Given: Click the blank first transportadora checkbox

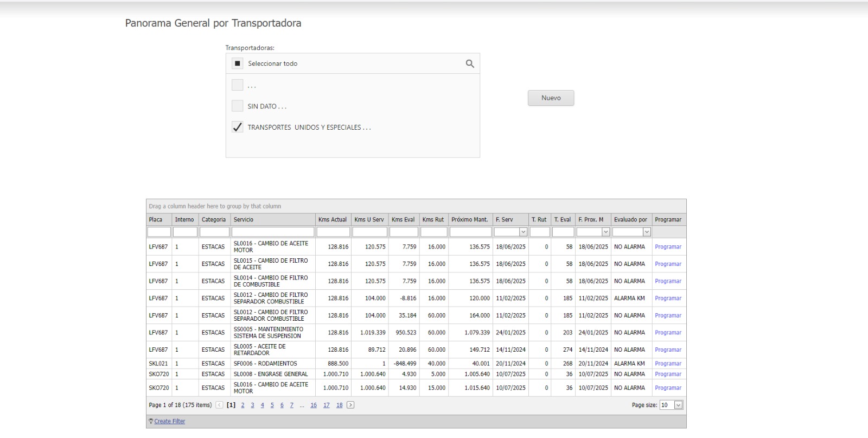Looking at the screenshot, I should 237,85.
